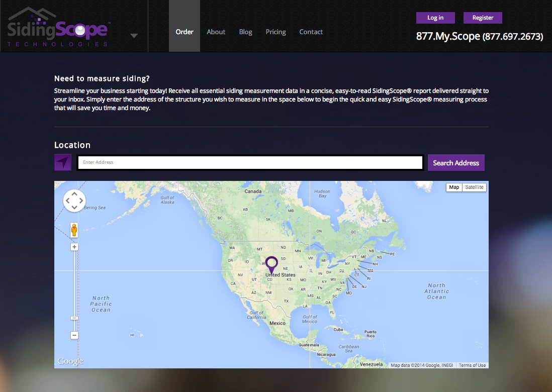Click the Canada label on the map
This screenshot has width=552, height=392.
(x=253, y=191)
